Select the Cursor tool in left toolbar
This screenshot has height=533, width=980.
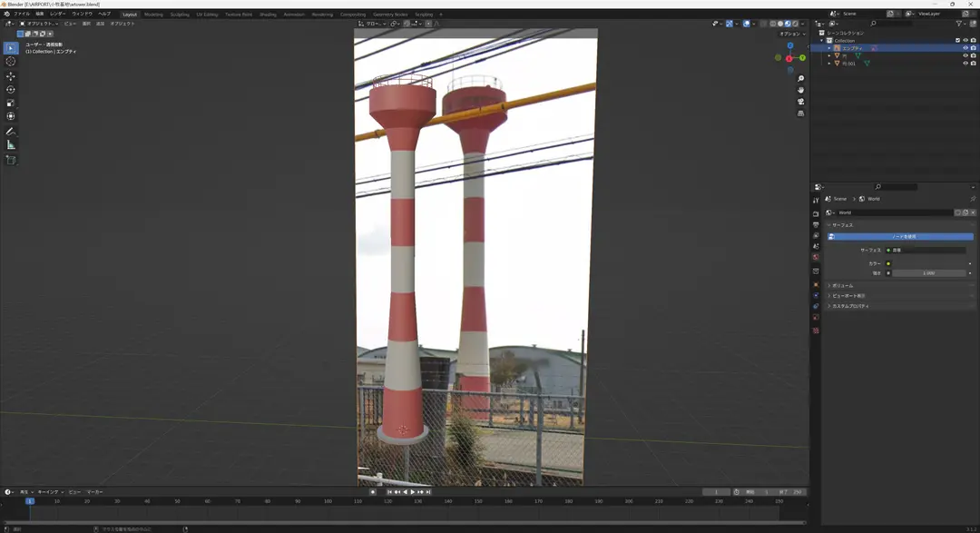click(x=11, y=62)
